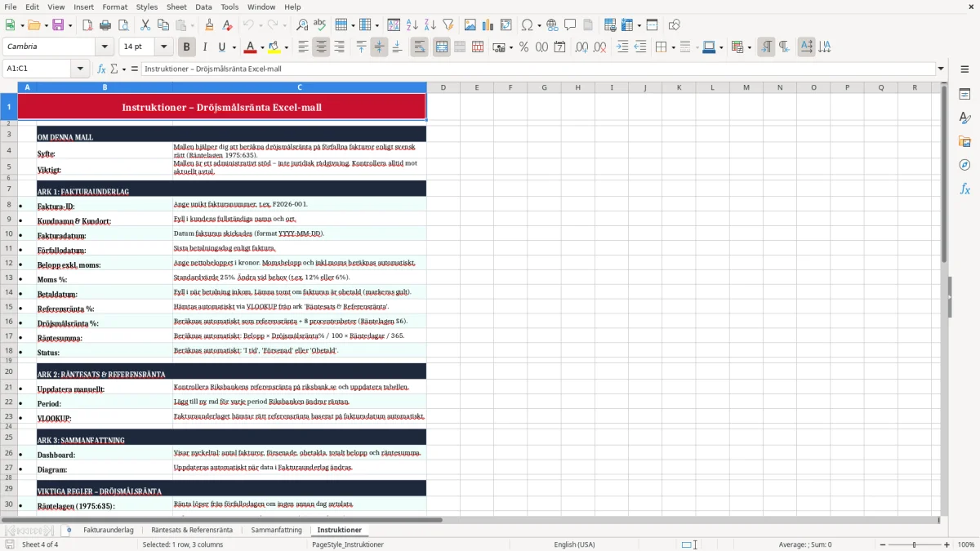
Task: Format cells as percent
Action: pos(523,47)
